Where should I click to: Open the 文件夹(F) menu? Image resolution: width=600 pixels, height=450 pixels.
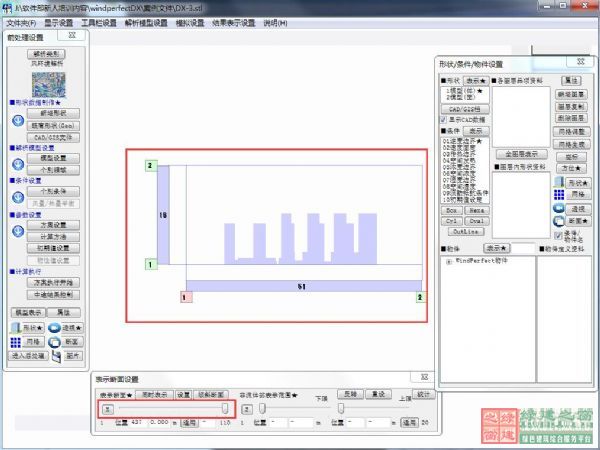[20, 22]
